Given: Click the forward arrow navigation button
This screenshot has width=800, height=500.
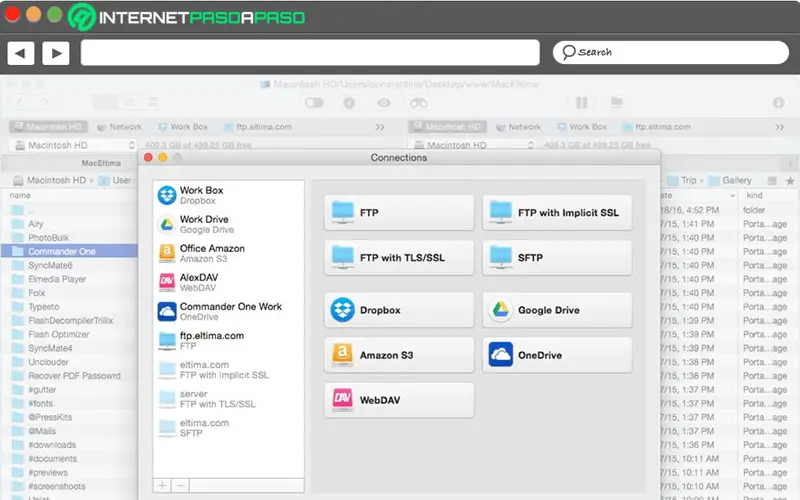Looking at the screenshot, I should pyautogui.click(x=56, y=53).
